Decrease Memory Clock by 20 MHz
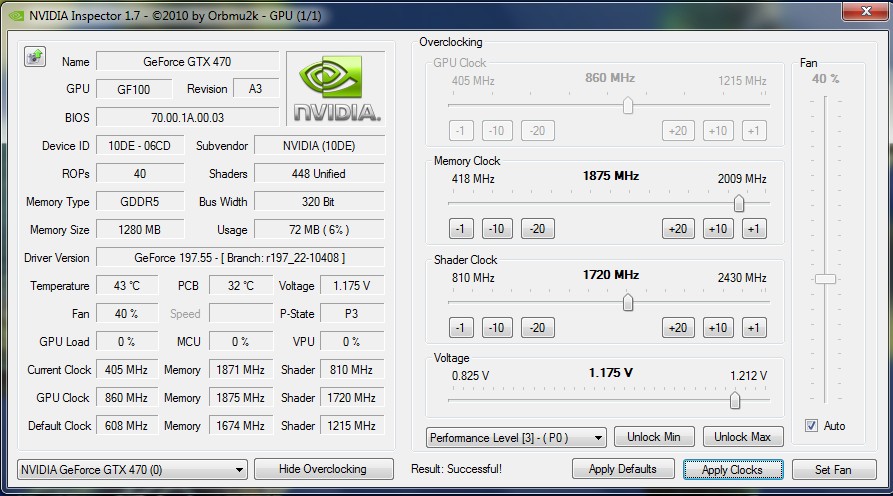Viewport: 893px width, 496px height. 538,229
